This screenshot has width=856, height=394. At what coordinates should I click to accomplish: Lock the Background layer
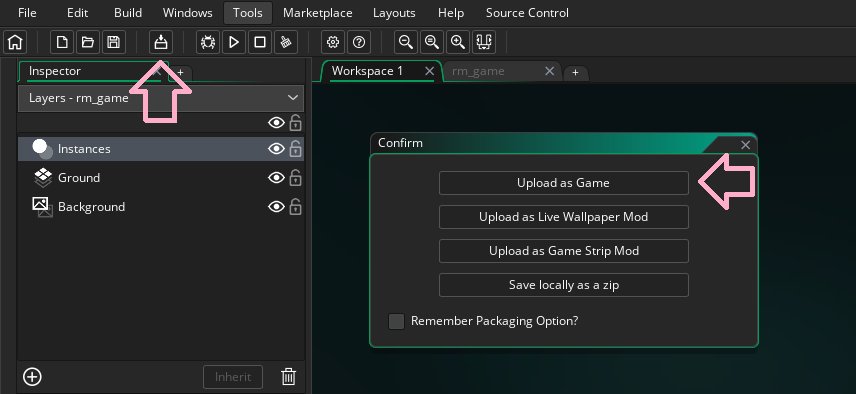coord(295,206)
